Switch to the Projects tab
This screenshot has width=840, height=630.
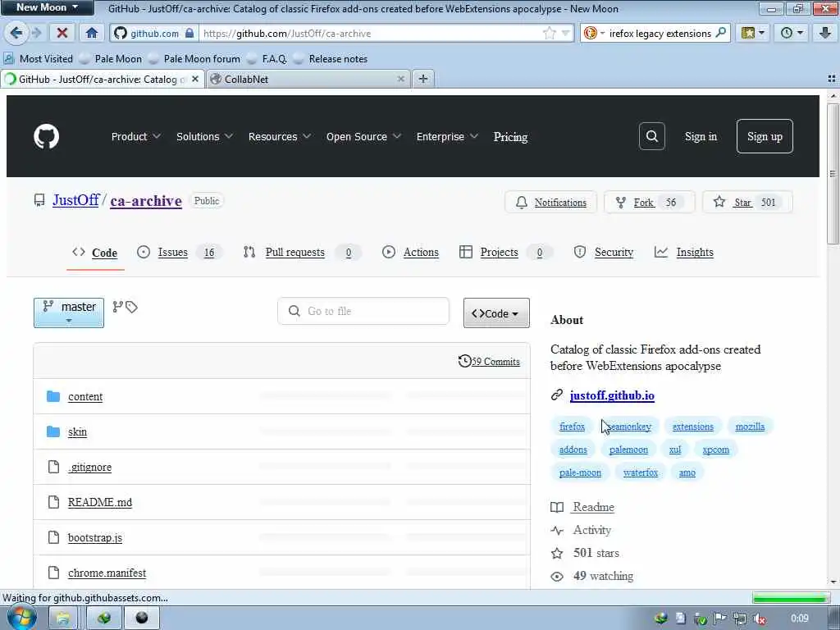pyautogui.click(x=505, y=253)
